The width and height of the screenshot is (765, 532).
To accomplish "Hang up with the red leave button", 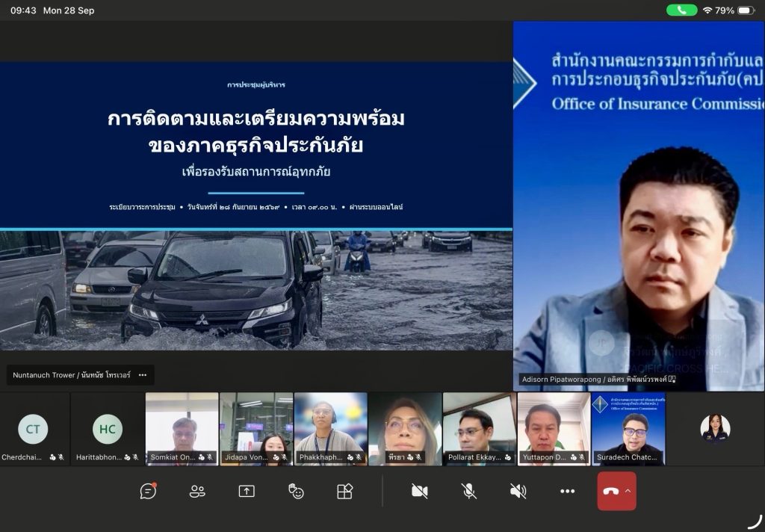I will click(x=611, y=491).
